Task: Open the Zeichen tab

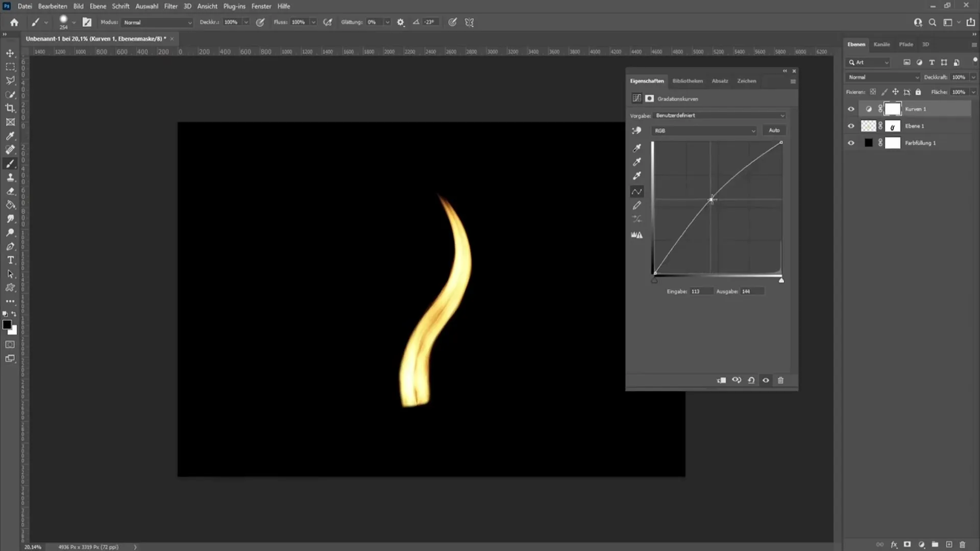Action: click(x=746, y=81)
